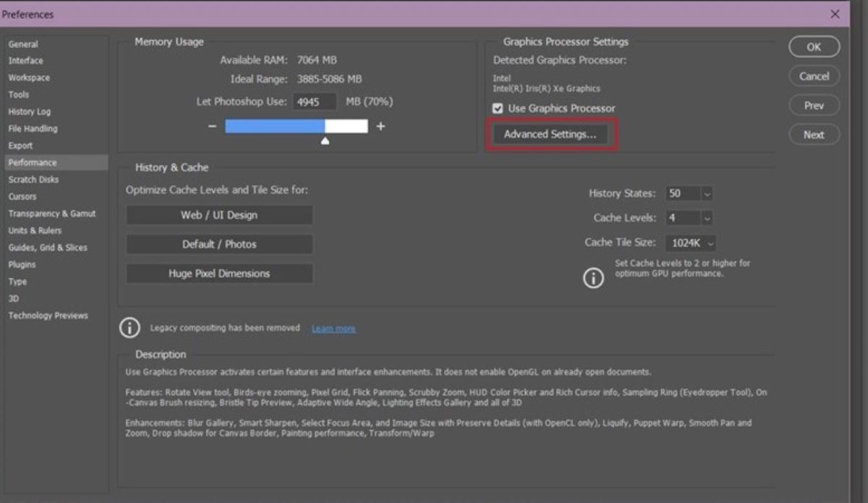Screen dimensions: 868x503
Task: Click the Let Photoshop Use MB field
Action: [x=315, y=102]
